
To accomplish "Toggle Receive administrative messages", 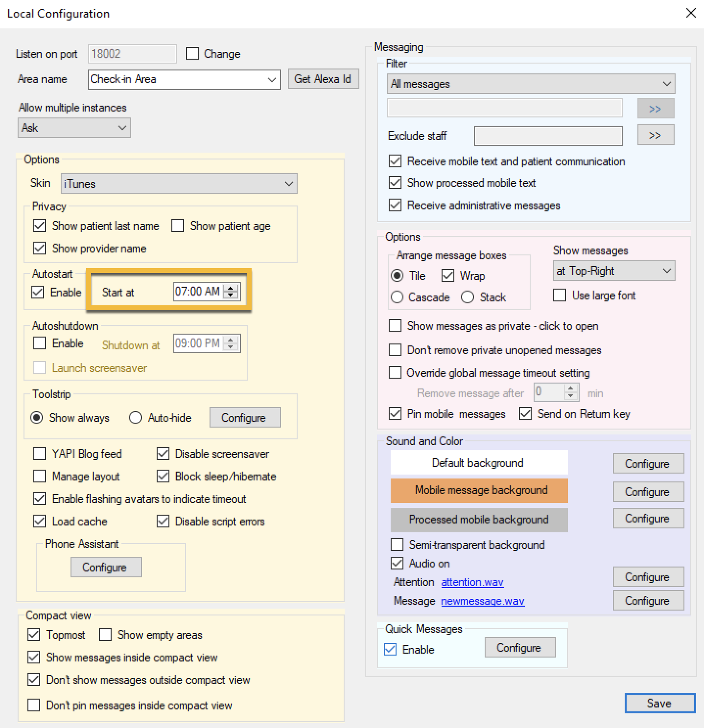I will 395,205.
